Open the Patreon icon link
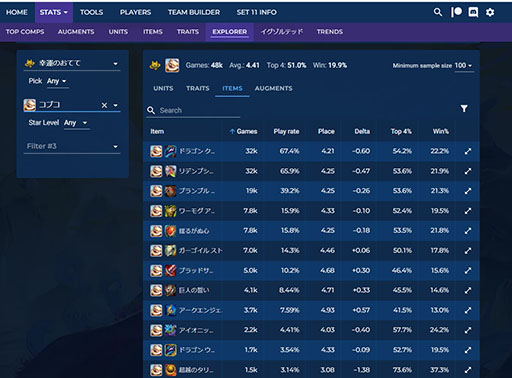Screen dimensions: 512x378 coord(456,12)
